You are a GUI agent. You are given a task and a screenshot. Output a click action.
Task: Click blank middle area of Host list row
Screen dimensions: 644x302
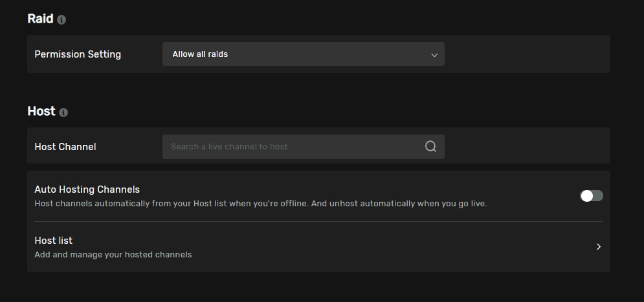click(x=388, y=247)
